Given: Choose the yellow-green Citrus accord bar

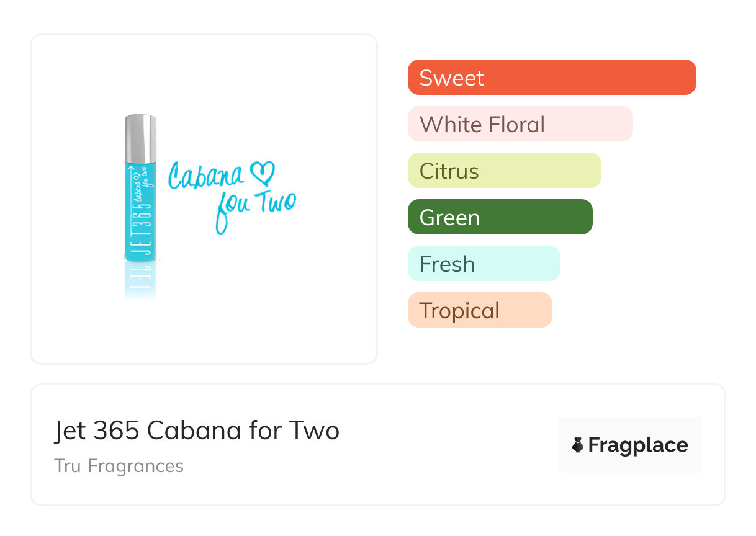Looking at the screenshot, I should (x=504, y=171).
